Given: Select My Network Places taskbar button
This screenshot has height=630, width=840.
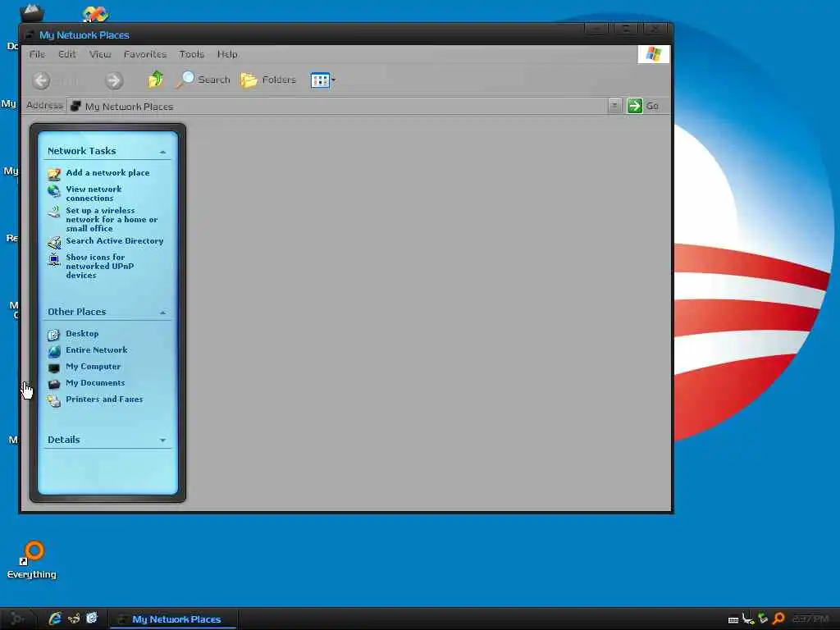Looking at the screenshot, I should coord(174,619).
